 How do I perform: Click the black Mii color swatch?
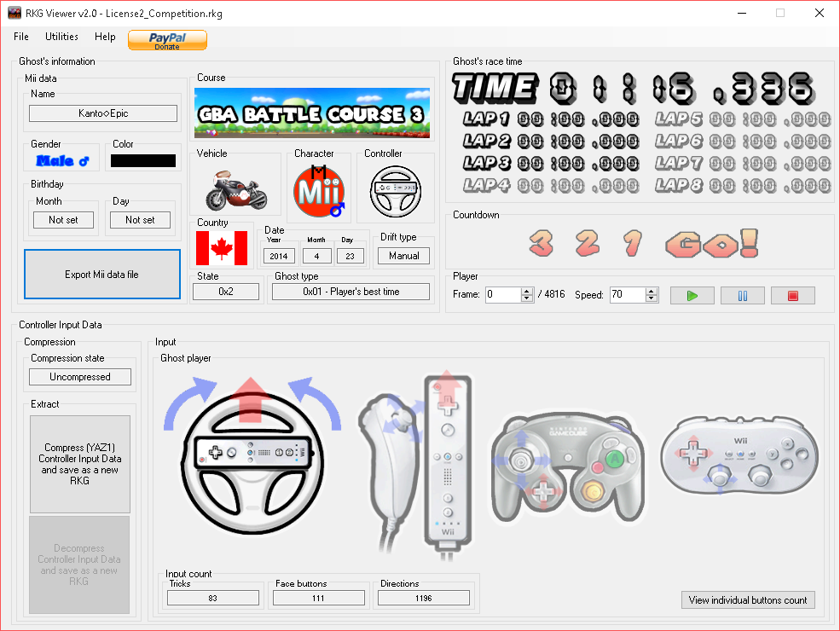point(142,160)
